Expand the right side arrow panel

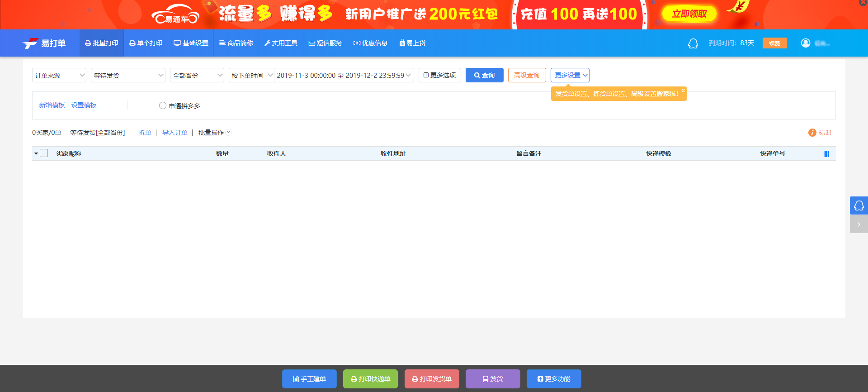[x=859, y=224]
